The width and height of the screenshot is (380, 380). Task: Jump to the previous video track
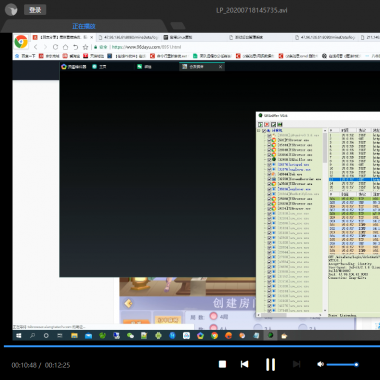click(244, 364)
